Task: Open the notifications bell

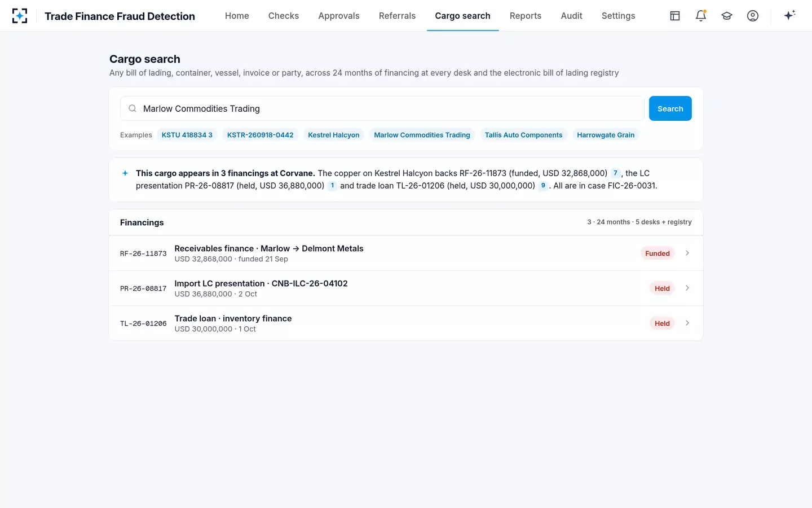Action: click(x=701, y=16)
